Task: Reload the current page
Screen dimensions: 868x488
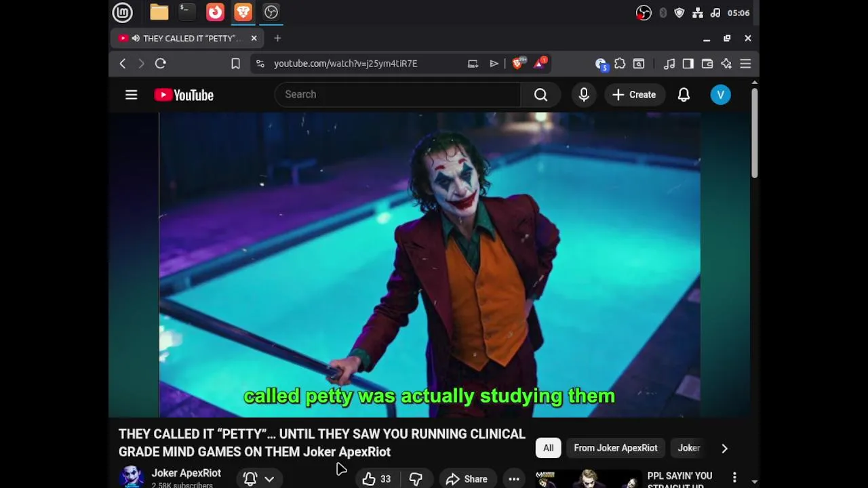Action: click(161, 64)
